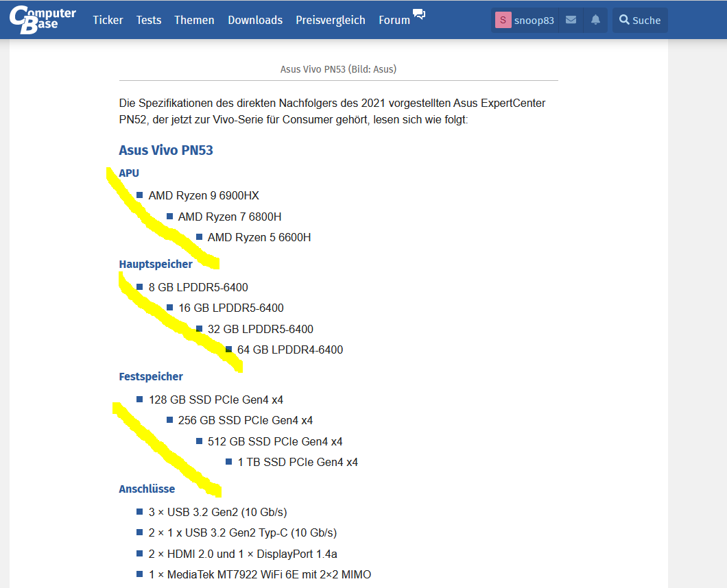
Task: Select AMD Ryzen 5 6600H entry
Action: pos(259,237)
